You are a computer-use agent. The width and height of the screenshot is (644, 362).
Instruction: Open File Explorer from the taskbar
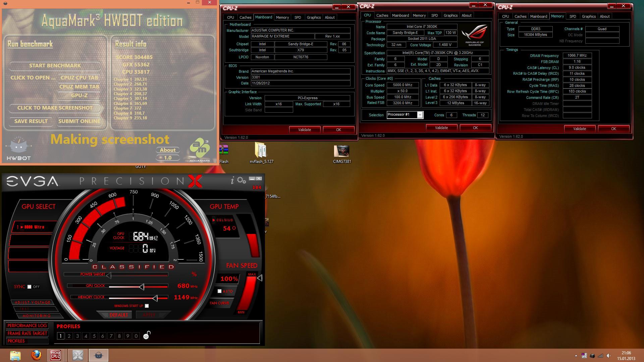(15, 355)
